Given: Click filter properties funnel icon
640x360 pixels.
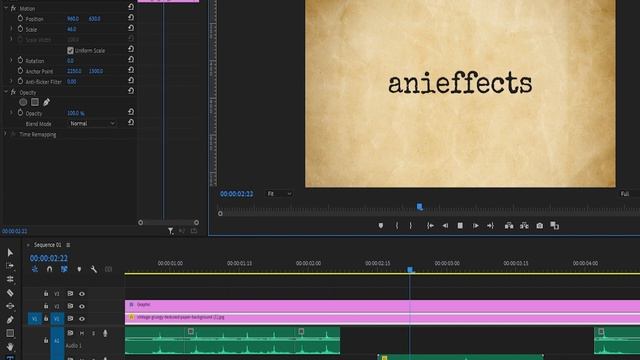Looking at the screenshot, I should pos(170,231).
